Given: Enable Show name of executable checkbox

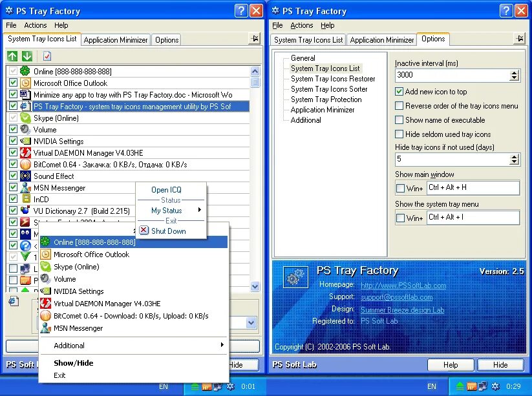Looking at the screenshot, I should point(399,120).
